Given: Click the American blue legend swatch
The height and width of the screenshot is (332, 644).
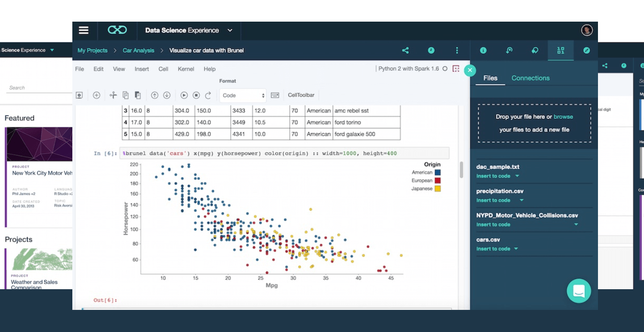Looking at the screenshot, I should pyautogui.click(x=437, y=173).
